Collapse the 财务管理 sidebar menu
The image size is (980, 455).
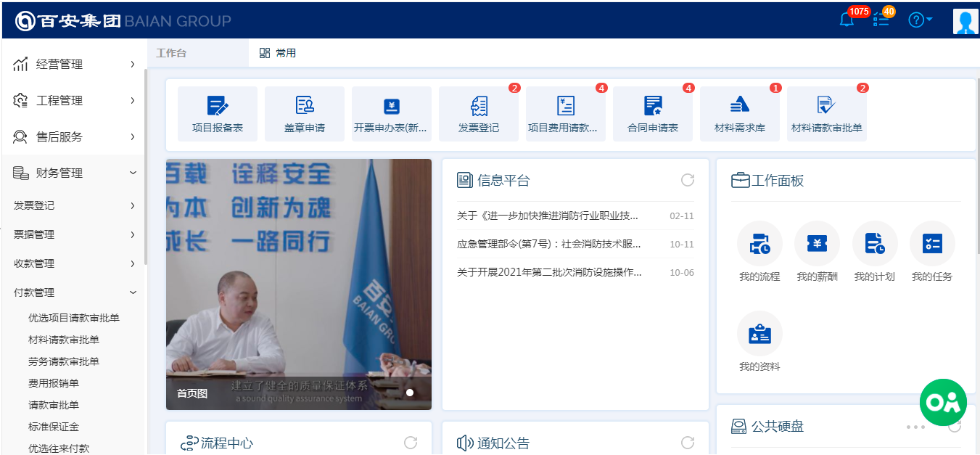pos(74,173)
